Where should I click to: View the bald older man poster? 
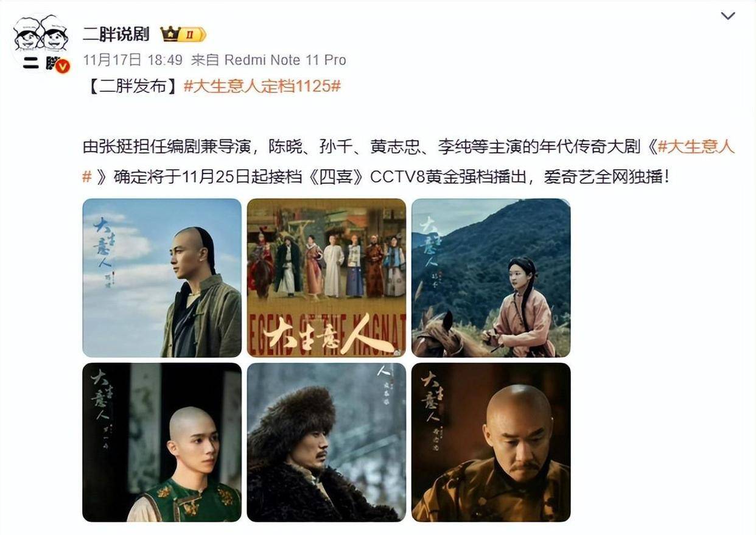(x=491, y=442)
